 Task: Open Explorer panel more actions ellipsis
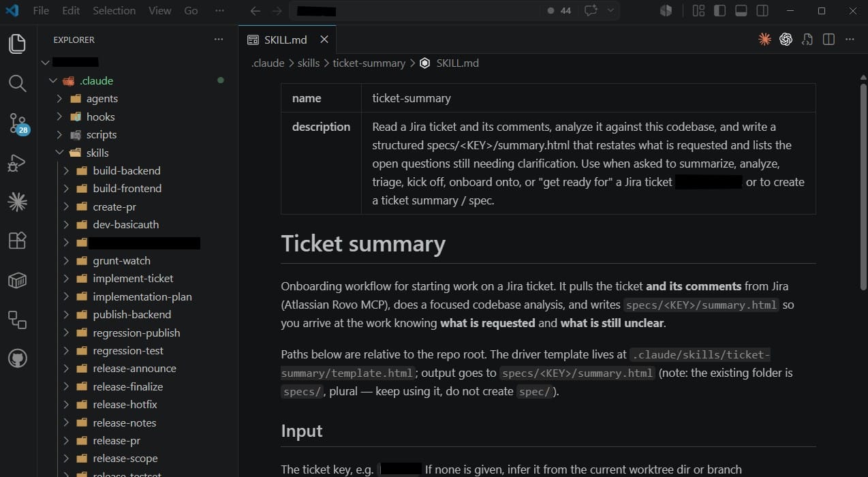219,40
